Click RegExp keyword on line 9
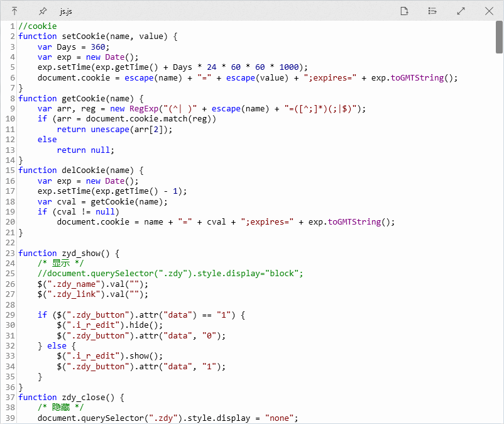504x424 pixels. [144, 109]
